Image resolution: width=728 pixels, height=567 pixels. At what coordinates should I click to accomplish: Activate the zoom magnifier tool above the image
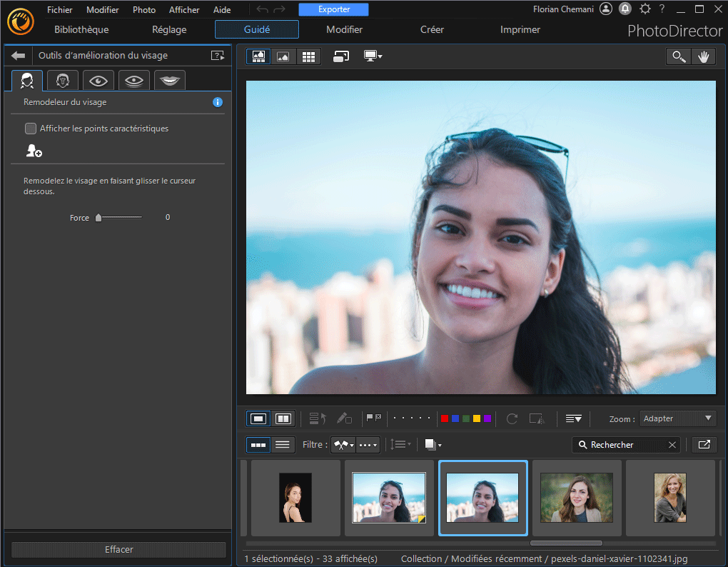point(678,56)
